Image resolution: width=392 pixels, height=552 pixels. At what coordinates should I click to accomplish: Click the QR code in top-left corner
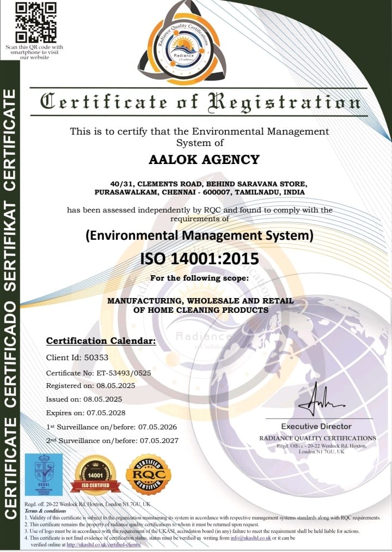[35, 22]
